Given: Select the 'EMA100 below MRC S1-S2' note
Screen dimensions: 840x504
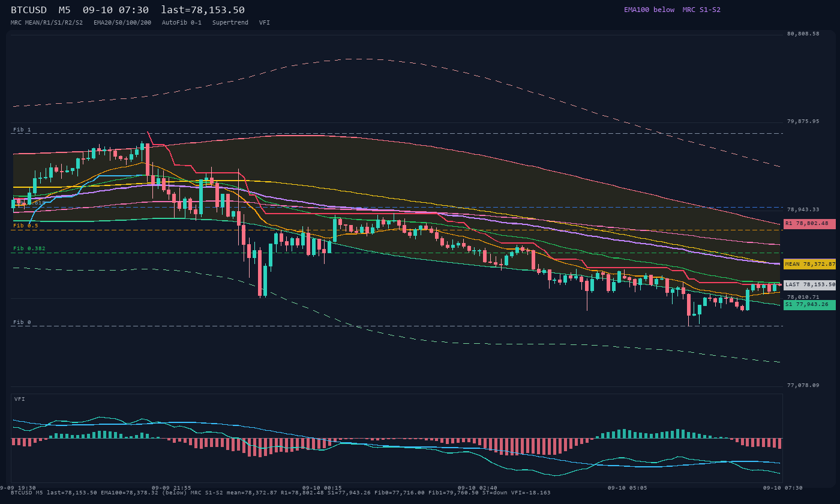Looking at the screenshot, I should click(x=672, y=10).
